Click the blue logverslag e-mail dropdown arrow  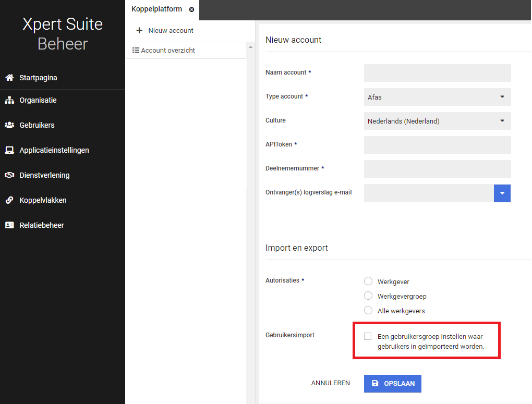tap(502, 193)
